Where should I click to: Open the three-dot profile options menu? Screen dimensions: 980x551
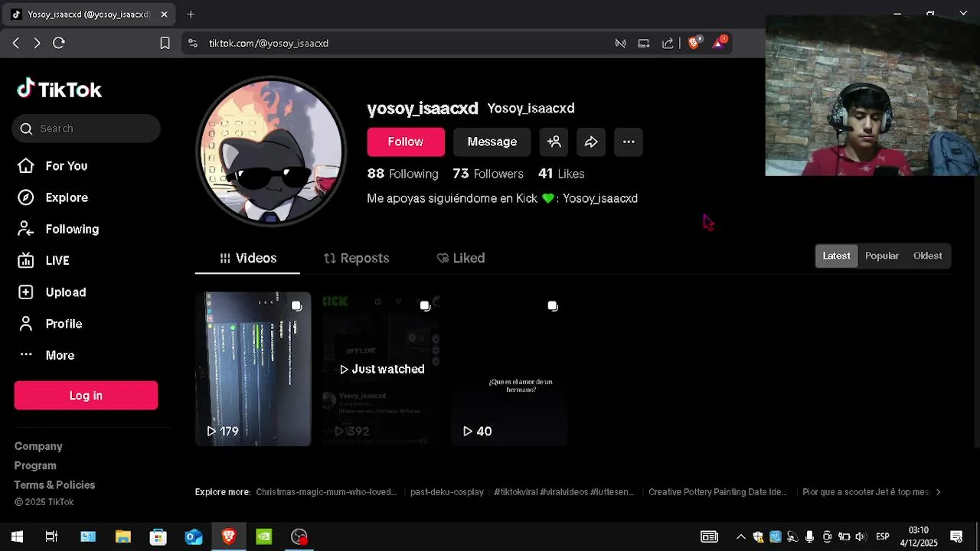point(629,142)
